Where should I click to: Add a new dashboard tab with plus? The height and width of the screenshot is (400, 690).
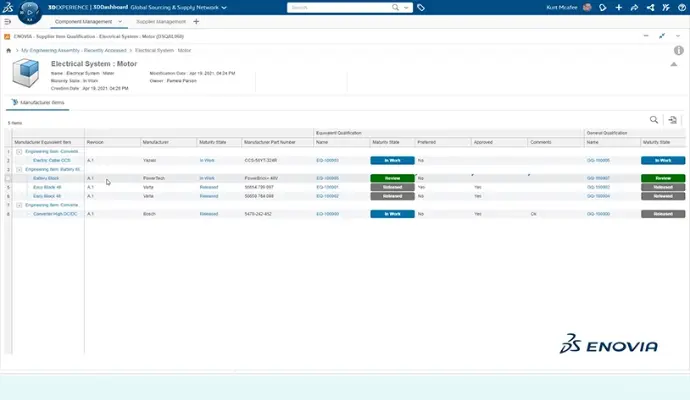(x=196, y=22)
